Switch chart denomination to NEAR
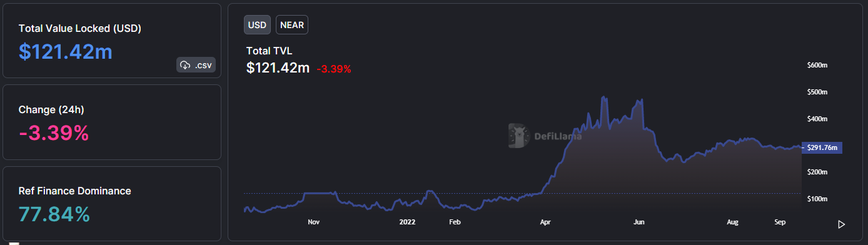 tap(292, 25)
